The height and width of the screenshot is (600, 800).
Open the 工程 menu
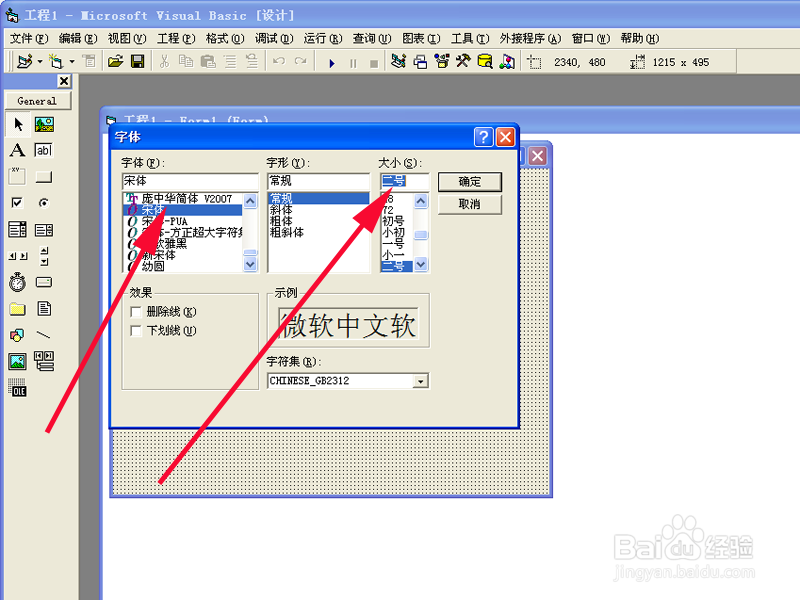click(x=176, y=39)
